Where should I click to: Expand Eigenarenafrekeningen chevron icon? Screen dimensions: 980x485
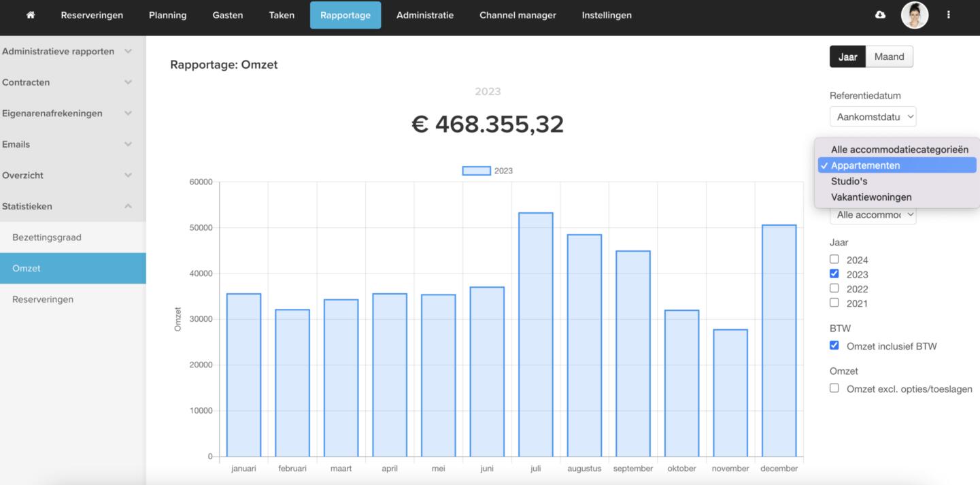128,113
